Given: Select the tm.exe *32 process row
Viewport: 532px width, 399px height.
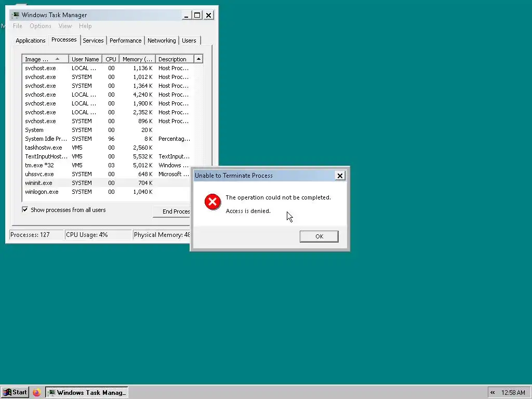Looking at the screenshot, I should pos(107,165).
